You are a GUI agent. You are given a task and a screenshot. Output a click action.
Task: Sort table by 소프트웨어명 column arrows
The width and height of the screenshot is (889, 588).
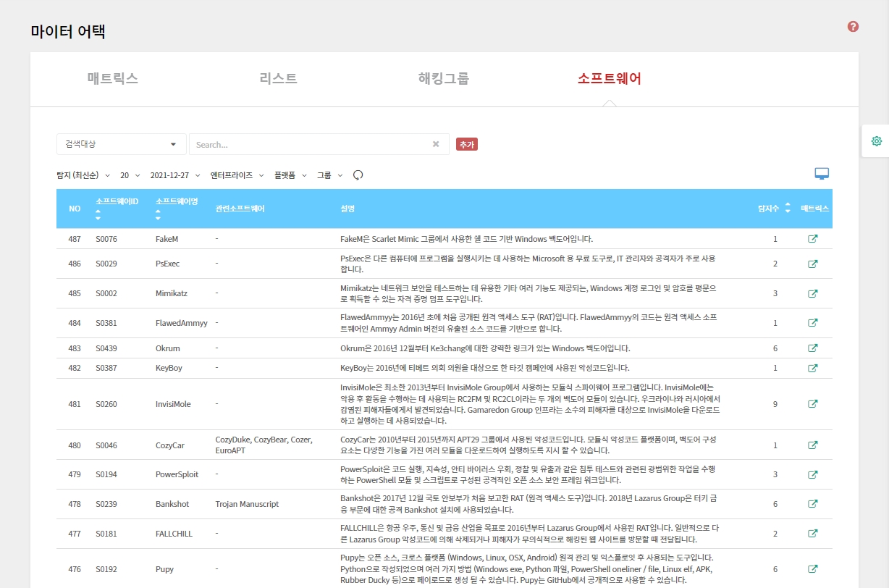159,215
